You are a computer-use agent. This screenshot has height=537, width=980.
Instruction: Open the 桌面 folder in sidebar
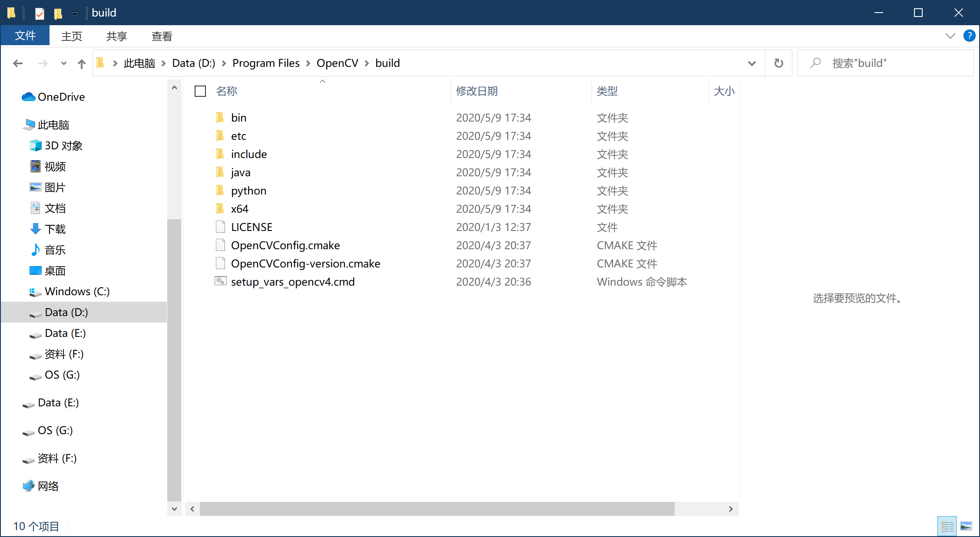55,271
